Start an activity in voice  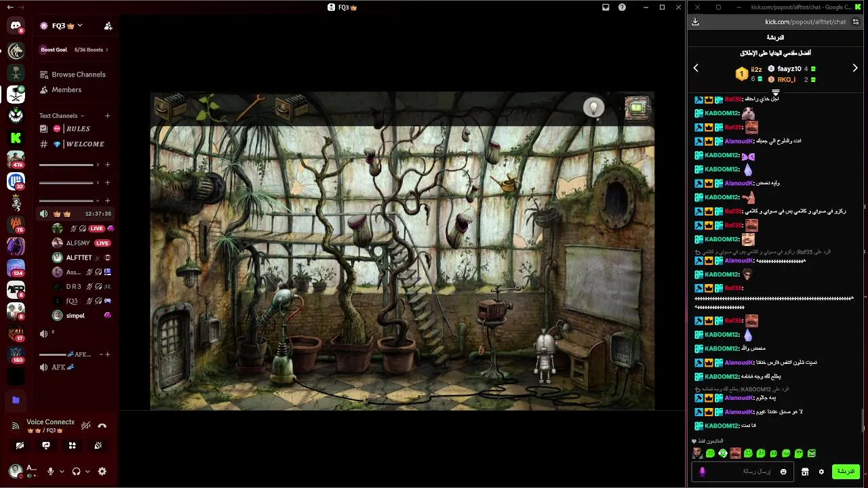tap(72, 445)
